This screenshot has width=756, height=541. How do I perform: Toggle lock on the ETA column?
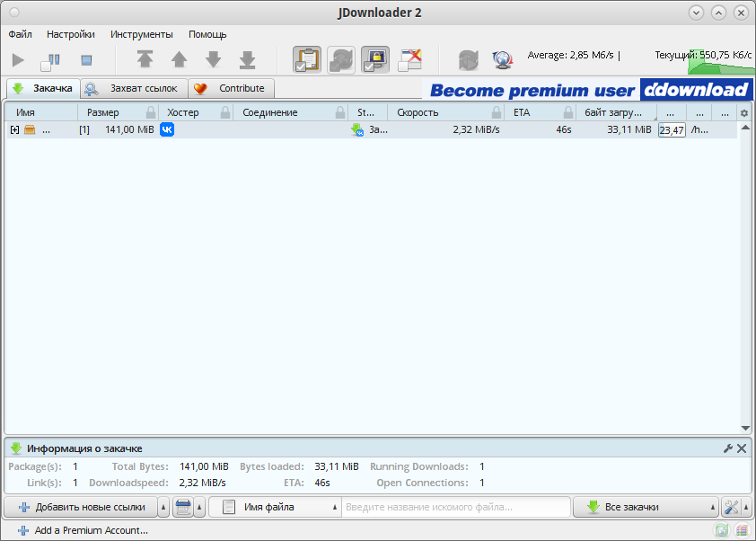[568, 113]
